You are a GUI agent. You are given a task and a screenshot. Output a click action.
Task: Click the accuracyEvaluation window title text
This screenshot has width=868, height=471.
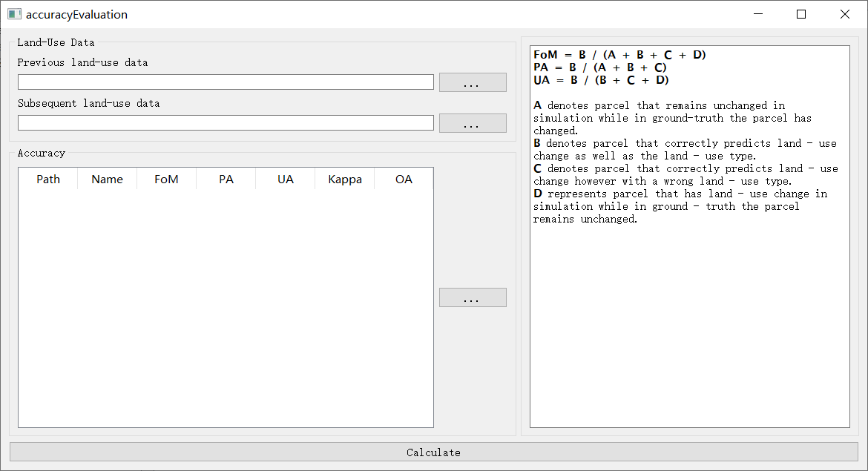pos(76,14)
